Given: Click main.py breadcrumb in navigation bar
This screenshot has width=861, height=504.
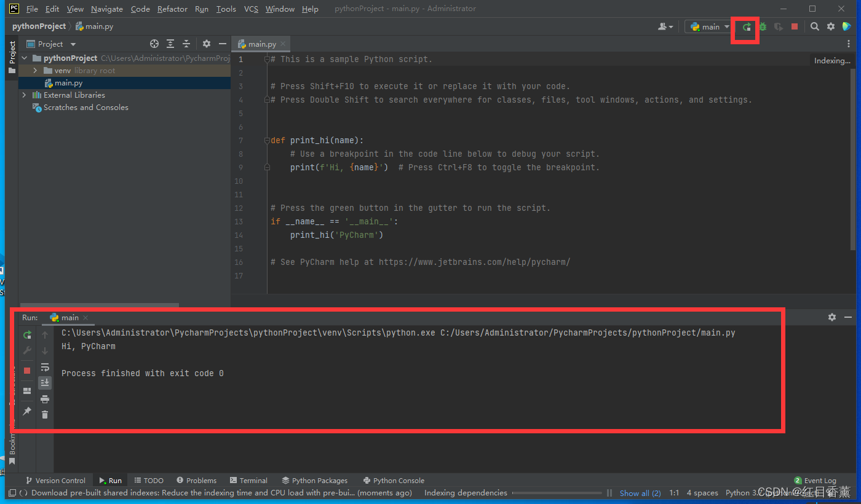Looking at the screenshot, I should tap(95, 26).
